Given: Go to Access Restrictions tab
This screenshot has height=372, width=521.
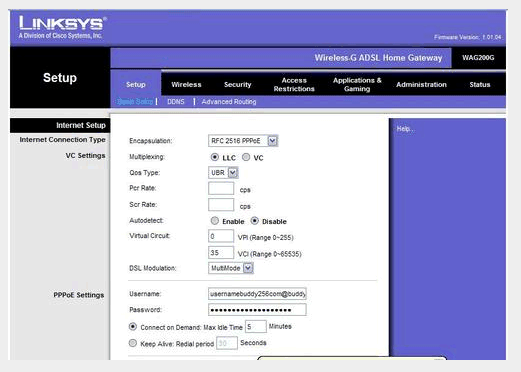Looking at the screenshot, I should pyautogui.click(x=294, y=85).
